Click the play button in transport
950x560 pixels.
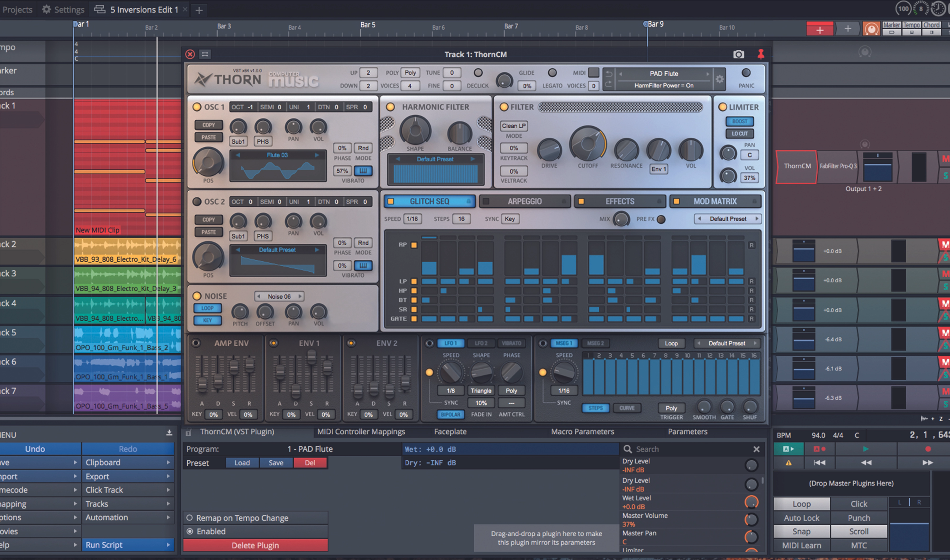866,449
